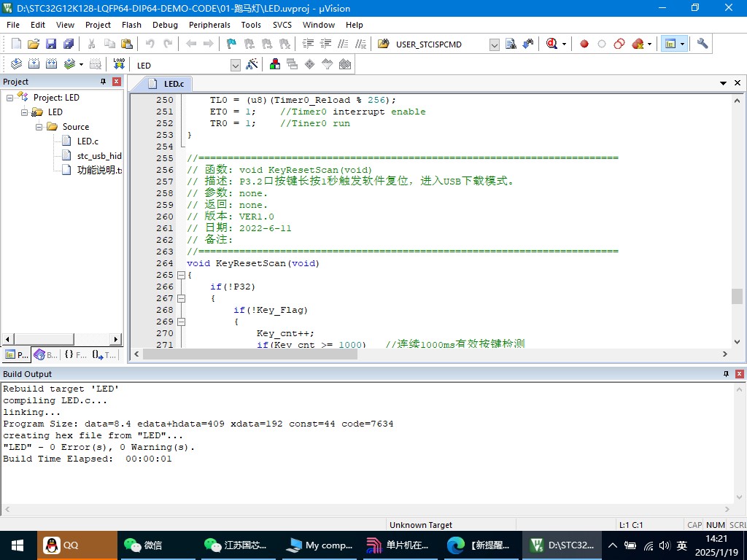The width and height of the screenshot is (747, 560).
Task: Toggle auto-hide pin on the Build Output panel
Action: (x=727, y=374)
